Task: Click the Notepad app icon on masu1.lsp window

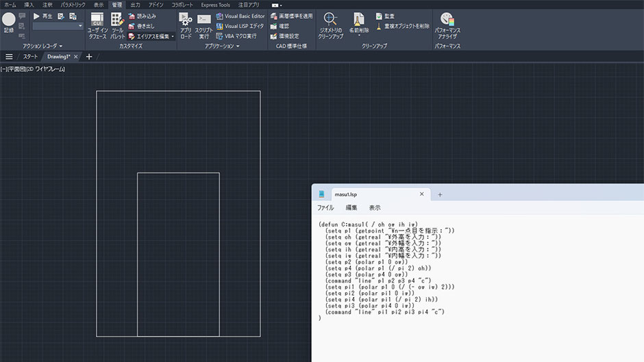Action: point(321,194)
